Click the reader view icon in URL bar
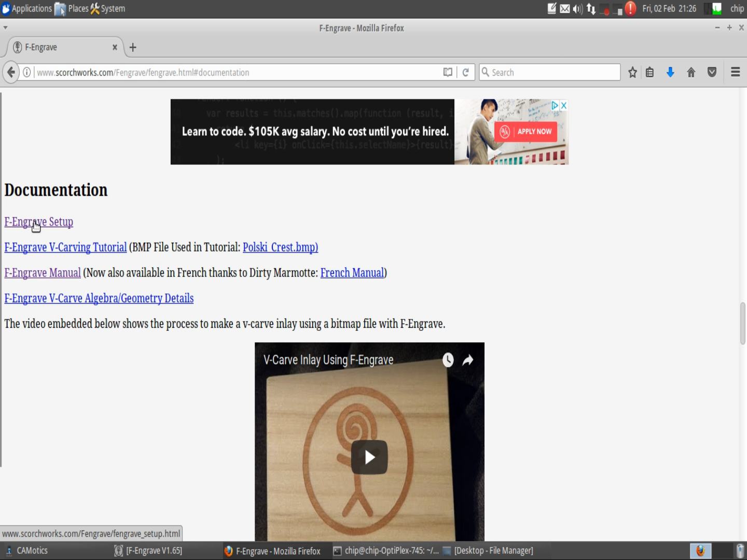 point(447,72)
